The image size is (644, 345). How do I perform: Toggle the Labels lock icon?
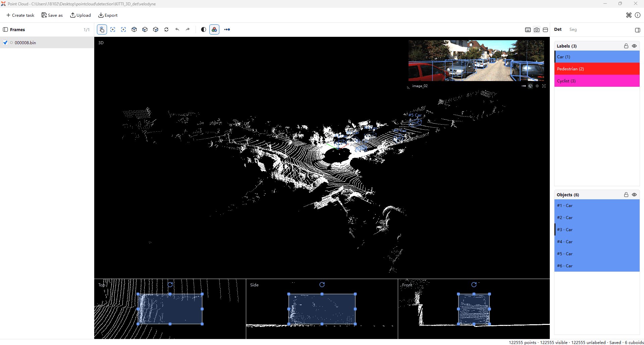coord(626,46)
